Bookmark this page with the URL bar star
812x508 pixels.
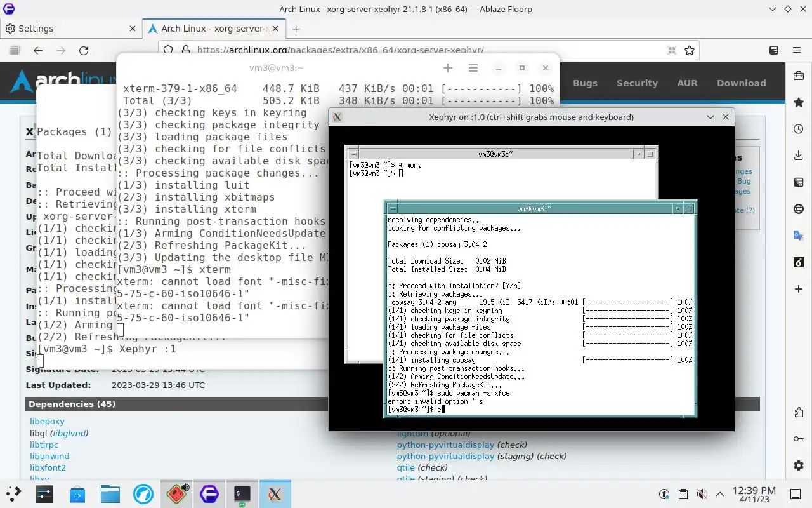click(x=690, y=50)
